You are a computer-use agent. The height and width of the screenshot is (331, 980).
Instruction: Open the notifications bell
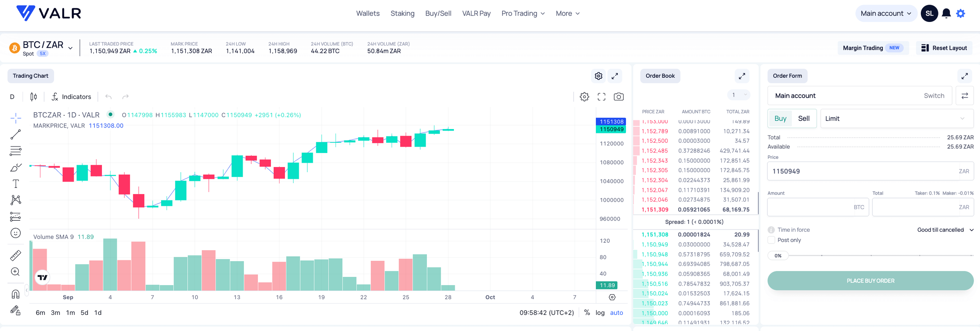946,13
